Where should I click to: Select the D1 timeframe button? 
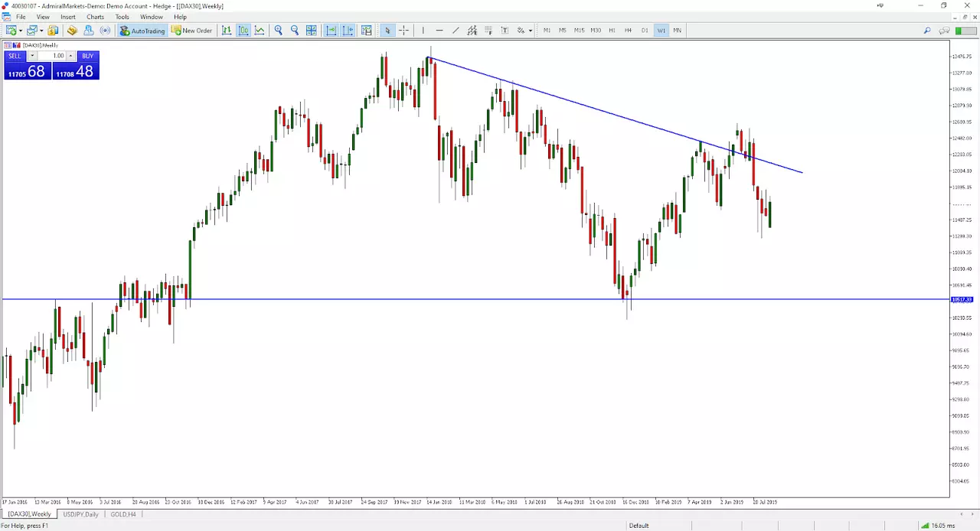tap(645, 31)
